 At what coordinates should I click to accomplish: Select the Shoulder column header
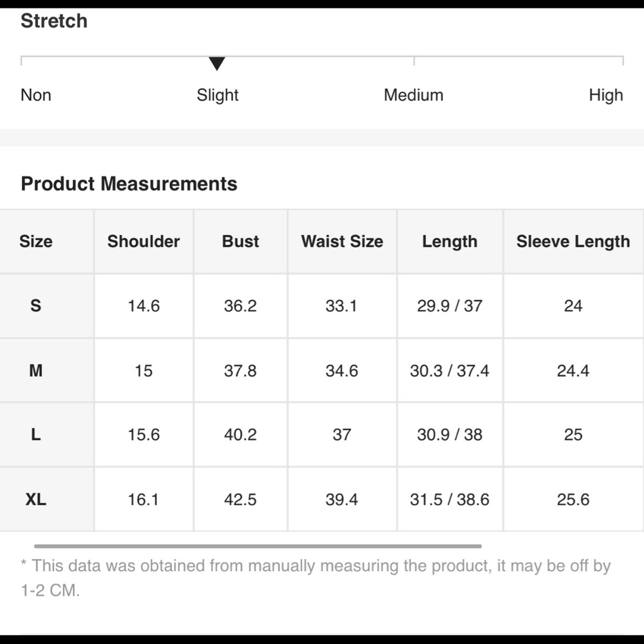click(144, 241)
